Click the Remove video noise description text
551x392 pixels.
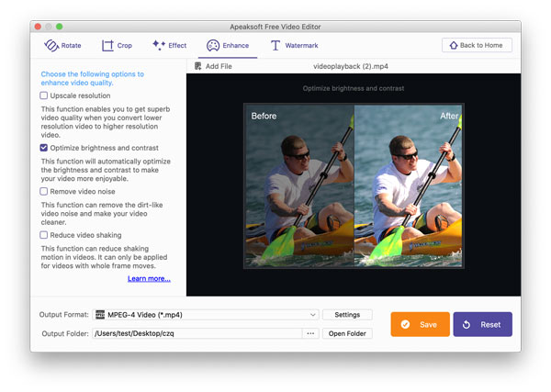(102, 214)
